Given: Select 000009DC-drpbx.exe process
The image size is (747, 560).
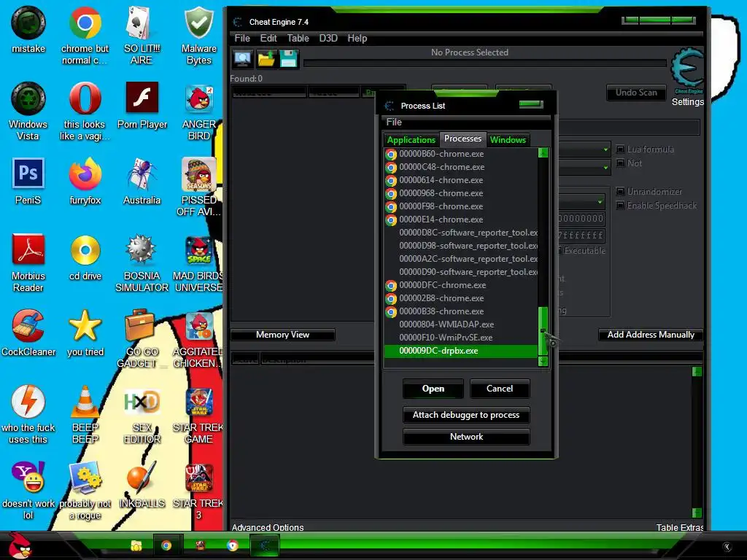Looking at the screenshot, I should pos(461,351).
